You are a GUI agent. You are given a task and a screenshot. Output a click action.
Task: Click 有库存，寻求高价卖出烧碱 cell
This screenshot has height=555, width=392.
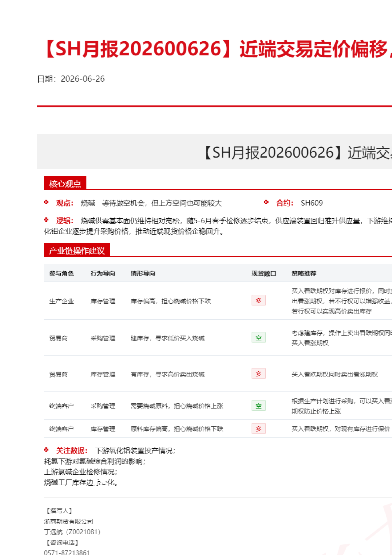pyautogui.click(x=168, y=374)
